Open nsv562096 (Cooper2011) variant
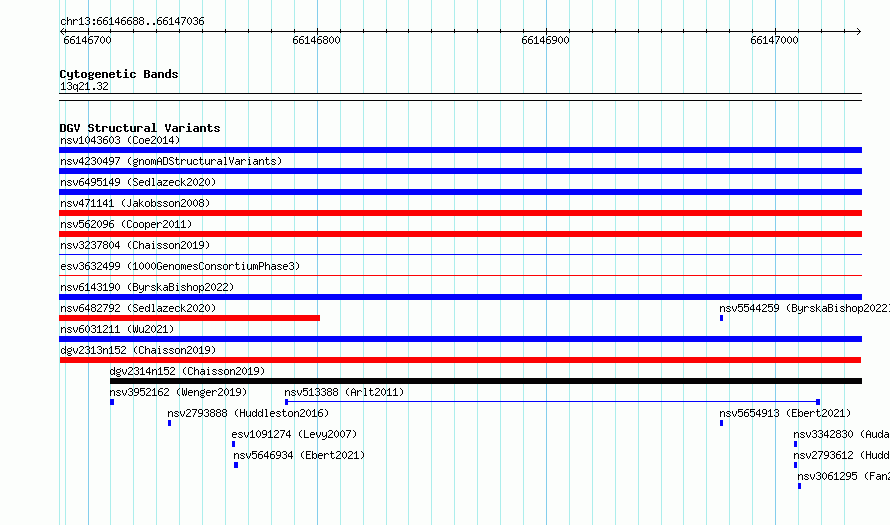The image size is (890, 525). point(126,224)
